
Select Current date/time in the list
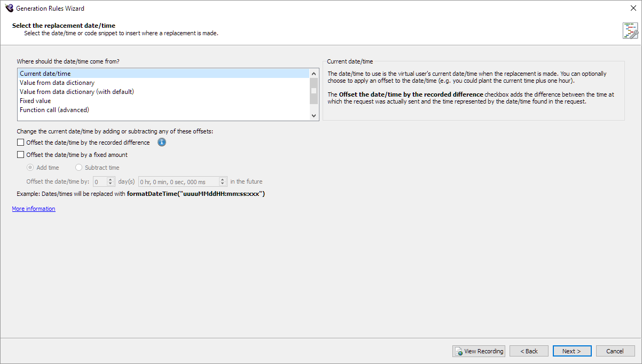45,74
